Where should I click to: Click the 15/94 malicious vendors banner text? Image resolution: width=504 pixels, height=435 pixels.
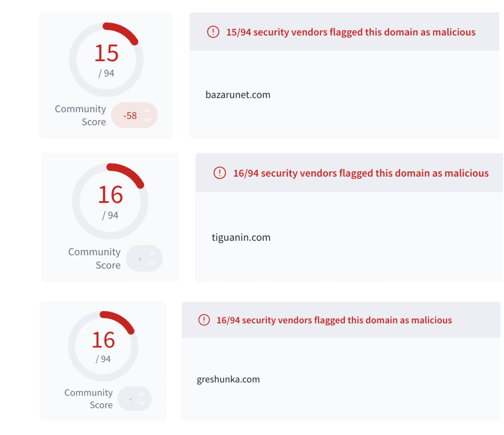click(351, 32)
